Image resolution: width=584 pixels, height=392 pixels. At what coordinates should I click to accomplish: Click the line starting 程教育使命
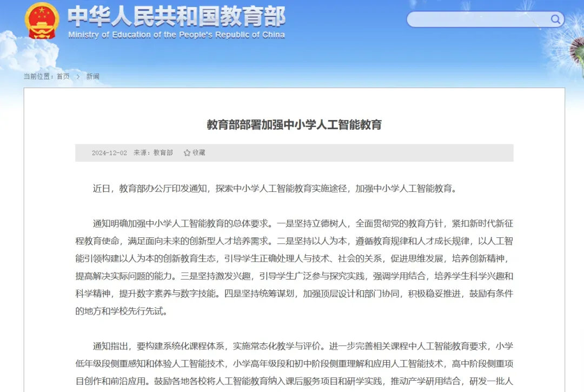point(294,241)
